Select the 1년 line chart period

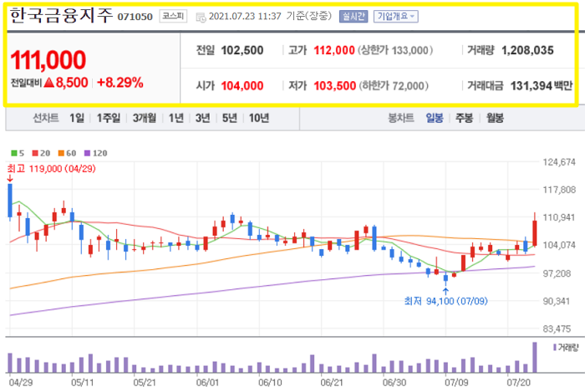pos(176,118)
